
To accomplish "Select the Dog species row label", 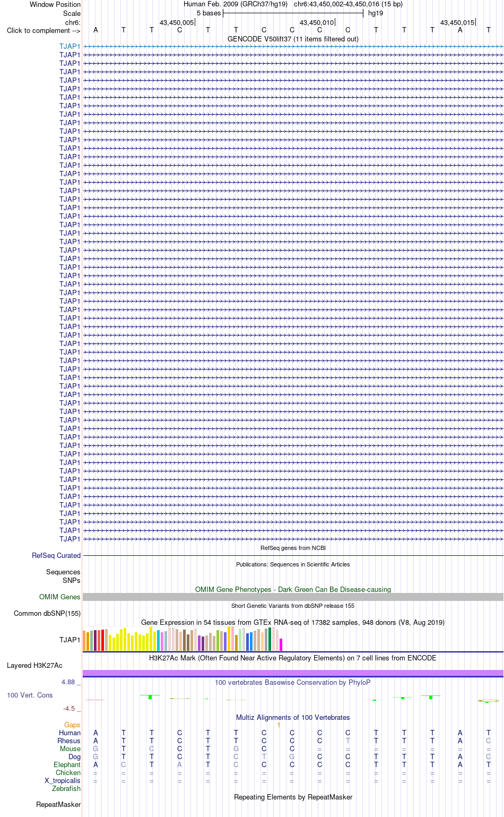I will pos(75,756).
